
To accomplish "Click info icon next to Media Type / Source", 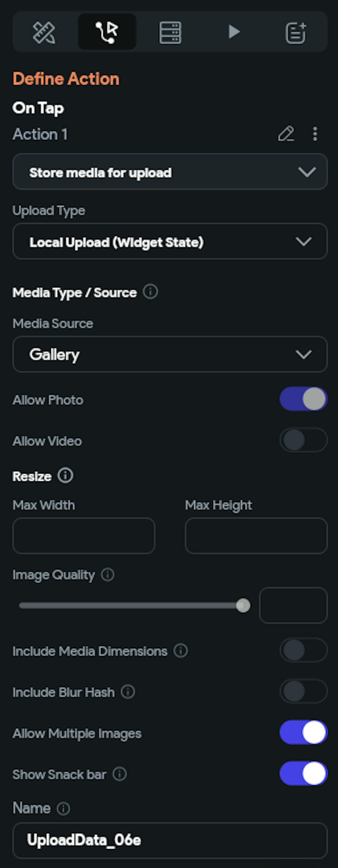I will click(150, 292).
